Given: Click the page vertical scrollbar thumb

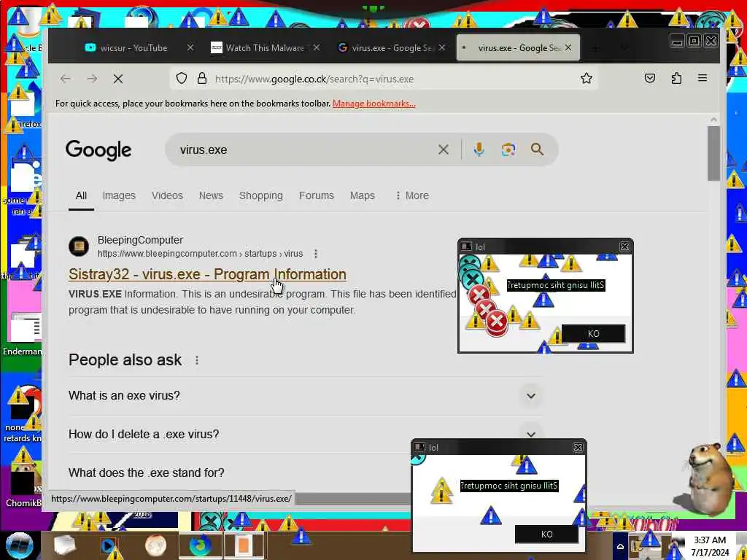Looking at the screenshot, I should point(713,153).
